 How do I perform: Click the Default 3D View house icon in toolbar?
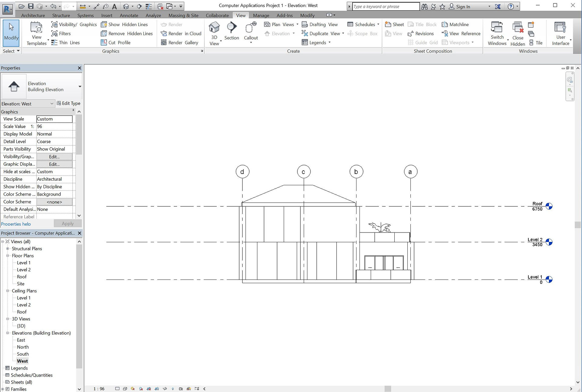pos(126,6)
